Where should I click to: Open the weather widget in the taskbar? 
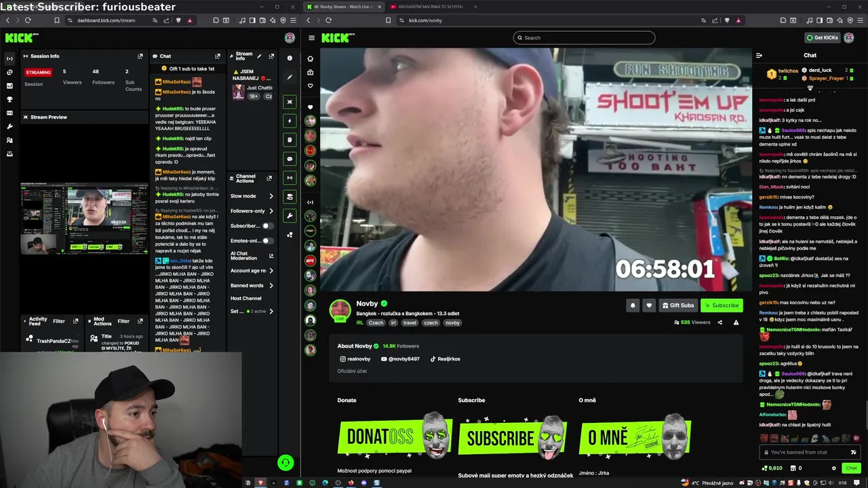pyautogui.click(x=709, y=483)
